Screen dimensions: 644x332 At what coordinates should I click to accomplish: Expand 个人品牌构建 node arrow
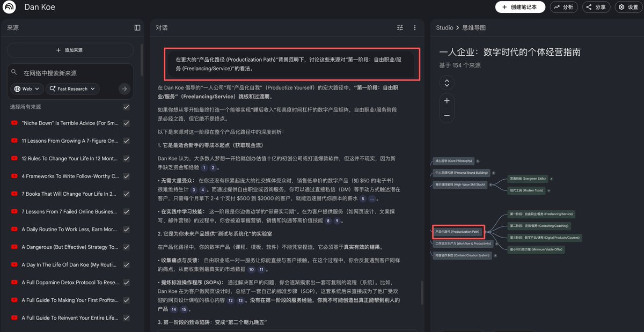(493, 173)
